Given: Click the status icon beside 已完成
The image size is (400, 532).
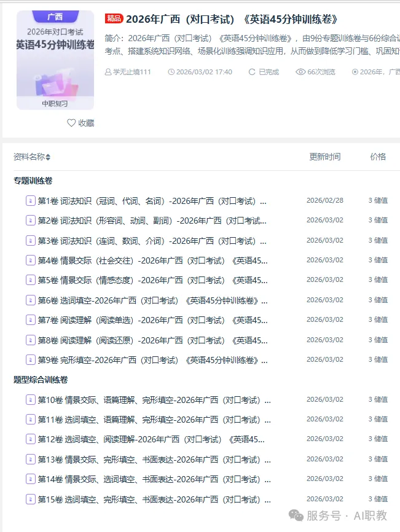Looking at the screenshot, I should [252, 72].
